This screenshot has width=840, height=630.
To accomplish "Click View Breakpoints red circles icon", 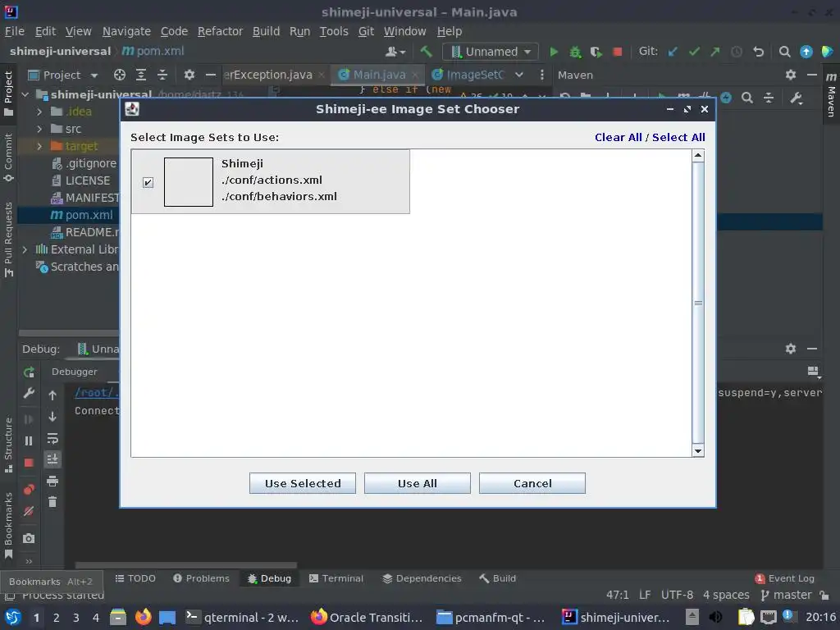I will pyautogui.click(x=29, y=489).
